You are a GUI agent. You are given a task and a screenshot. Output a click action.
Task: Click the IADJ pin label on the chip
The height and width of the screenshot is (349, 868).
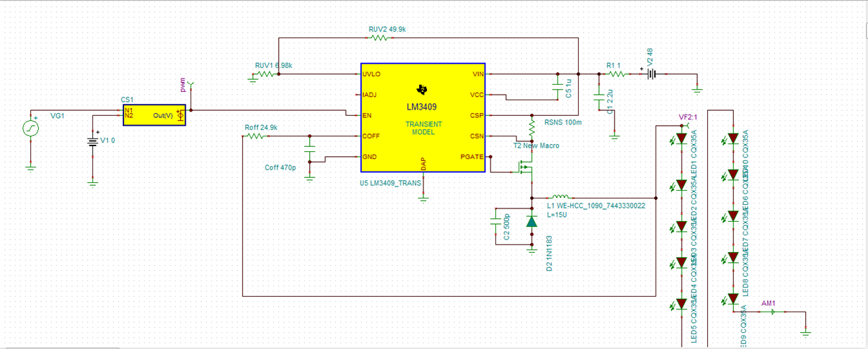pos(370,95)
